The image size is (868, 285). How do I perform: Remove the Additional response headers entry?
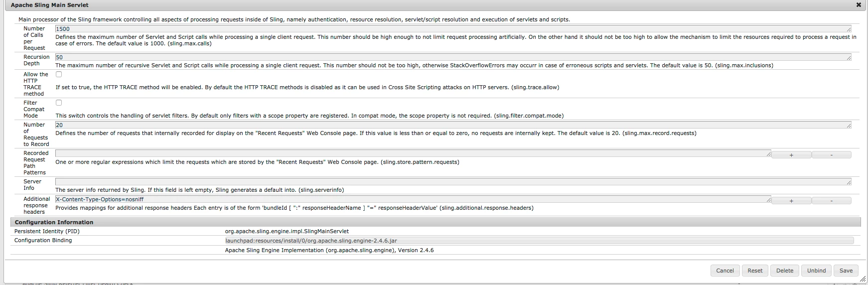click(x=831, y=201)
